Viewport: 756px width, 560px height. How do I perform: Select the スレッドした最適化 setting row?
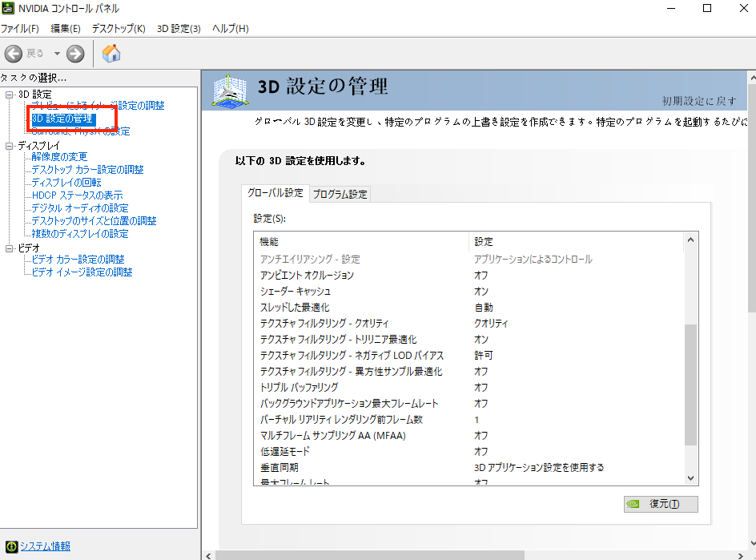click(468, 308)
